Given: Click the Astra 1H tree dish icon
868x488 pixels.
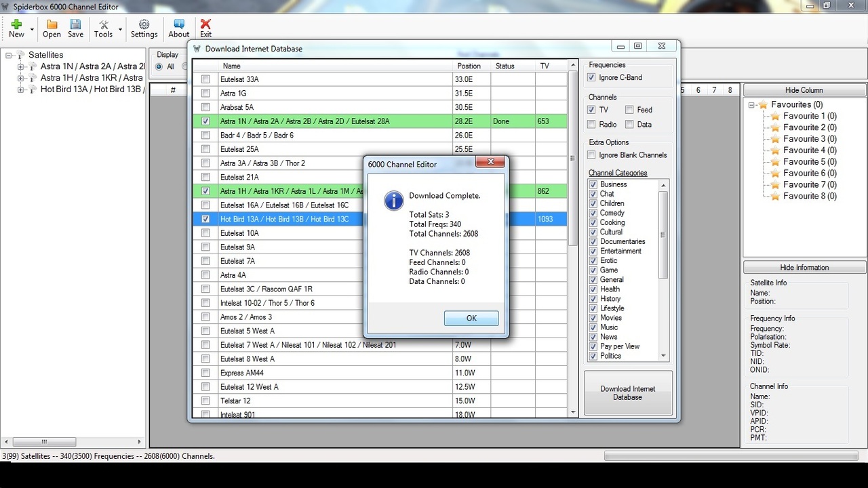Looking at the screenshot, I should [33, 78].
